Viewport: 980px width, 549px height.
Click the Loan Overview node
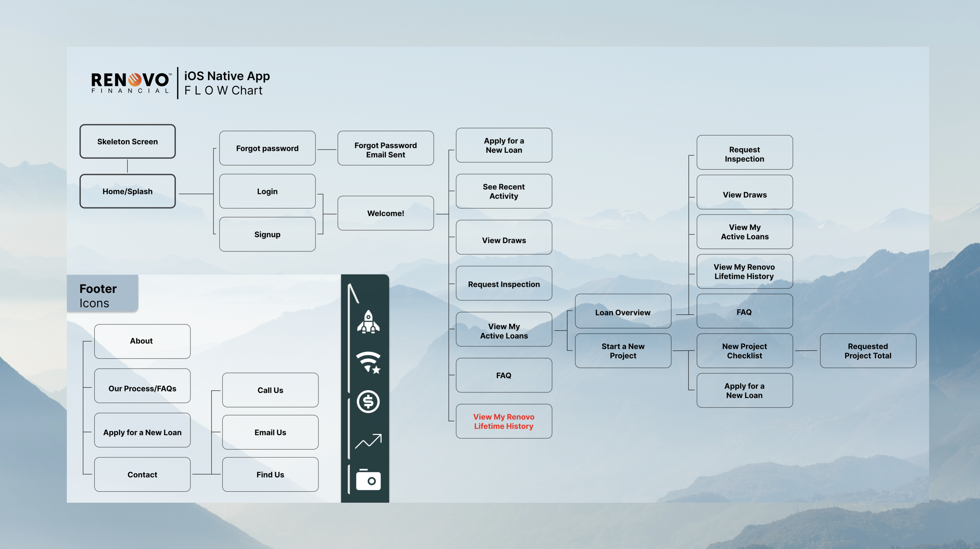pyautogui.click(x=622, y=312)
